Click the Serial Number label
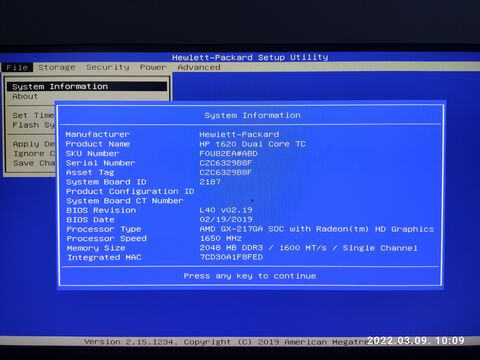 click(100, 163)
